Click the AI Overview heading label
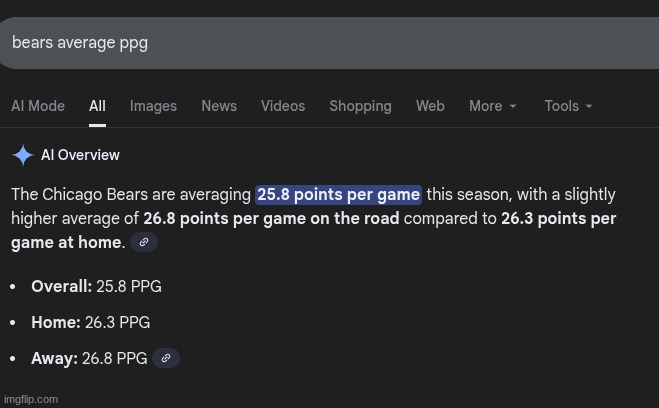 tap(80, 155)
